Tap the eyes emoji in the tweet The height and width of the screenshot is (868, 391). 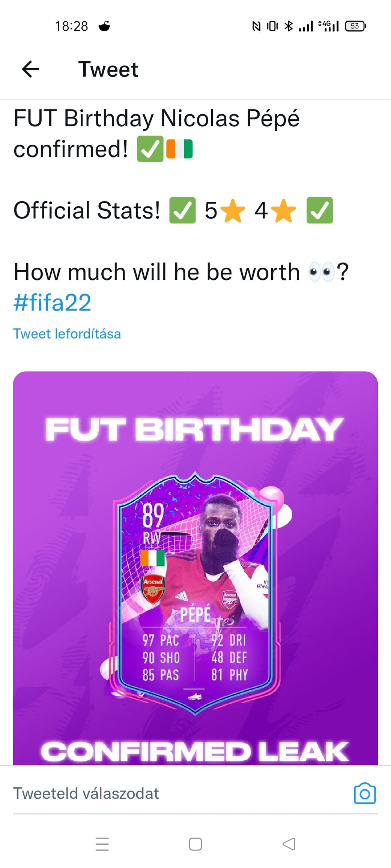point(321,272)
